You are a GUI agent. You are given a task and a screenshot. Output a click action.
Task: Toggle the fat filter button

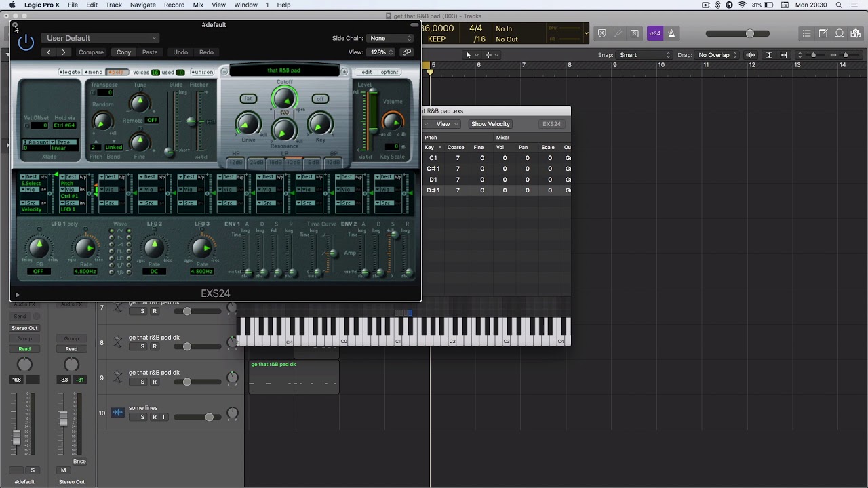point(248,98)
